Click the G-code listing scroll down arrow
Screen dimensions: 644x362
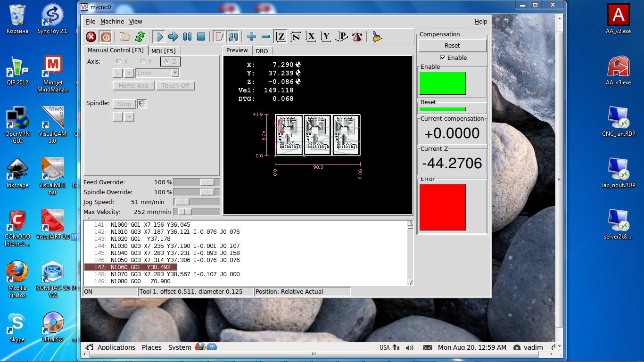click(x=410, y=282)
